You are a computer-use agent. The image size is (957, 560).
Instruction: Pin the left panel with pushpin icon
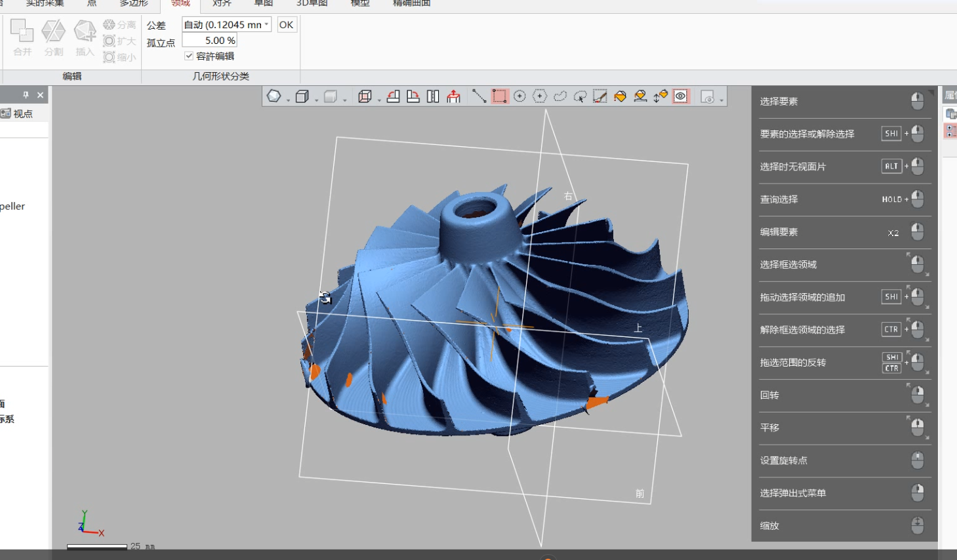tap(26, 95)
